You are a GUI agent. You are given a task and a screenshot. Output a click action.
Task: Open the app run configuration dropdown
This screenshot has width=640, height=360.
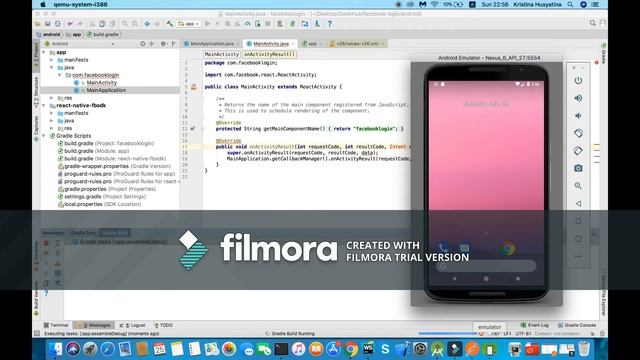(x=188, y=24)
